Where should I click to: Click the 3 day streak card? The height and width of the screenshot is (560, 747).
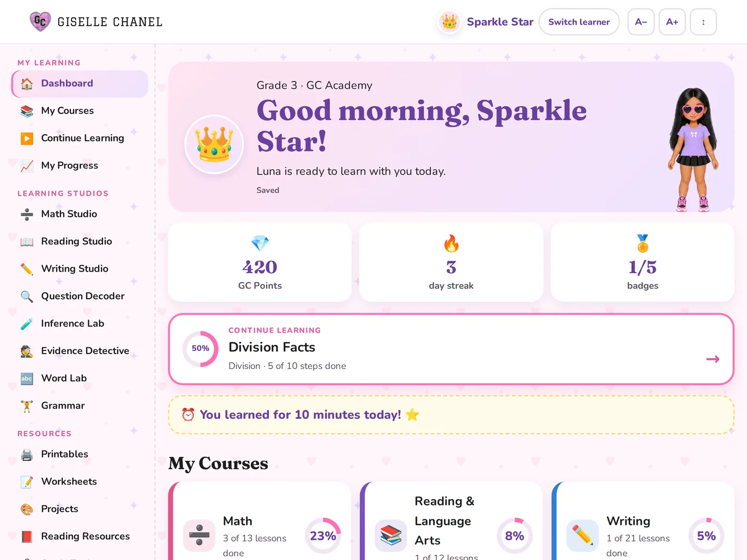[x=451, y=262]
